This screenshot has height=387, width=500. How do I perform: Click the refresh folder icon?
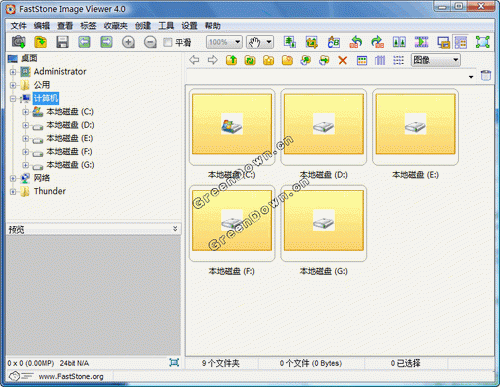pyautogui.click(x=250, y=60)
